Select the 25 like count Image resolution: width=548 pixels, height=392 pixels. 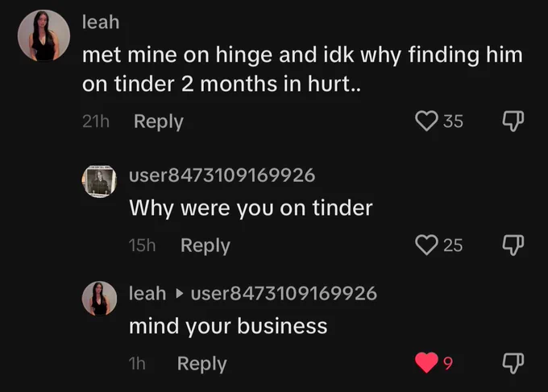coord(453,246)
